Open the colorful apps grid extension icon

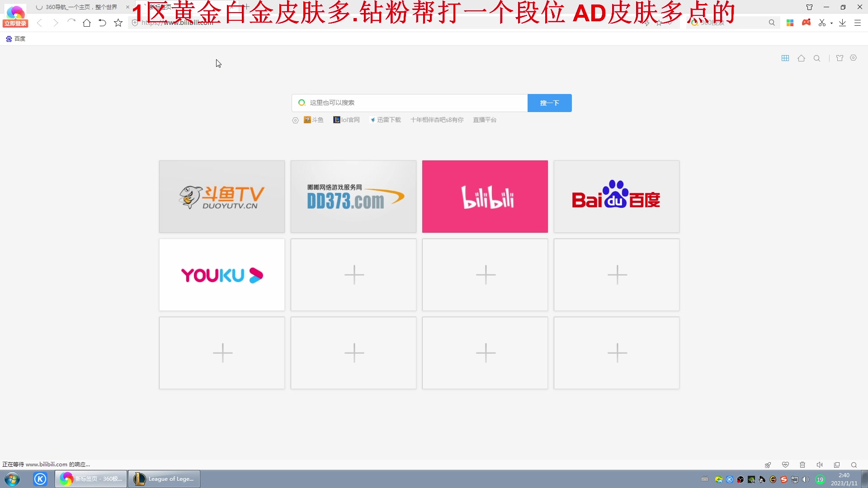coord(790,23)
